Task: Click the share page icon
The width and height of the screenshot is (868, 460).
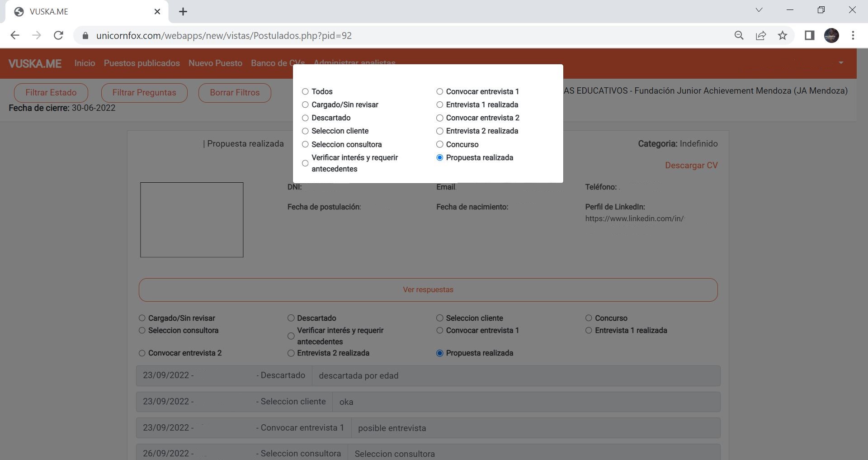Action: [761, 35]
